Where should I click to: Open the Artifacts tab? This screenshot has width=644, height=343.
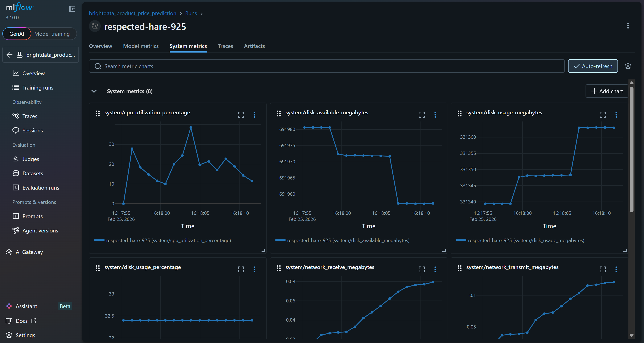pos(254,46)
